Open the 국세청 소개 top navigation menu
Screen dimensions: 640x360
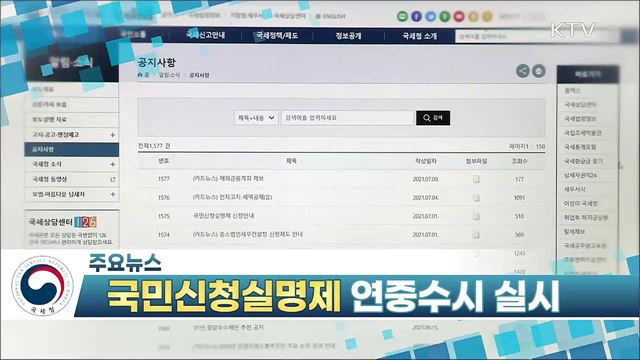pyautogui.click(x=420, y=36)
